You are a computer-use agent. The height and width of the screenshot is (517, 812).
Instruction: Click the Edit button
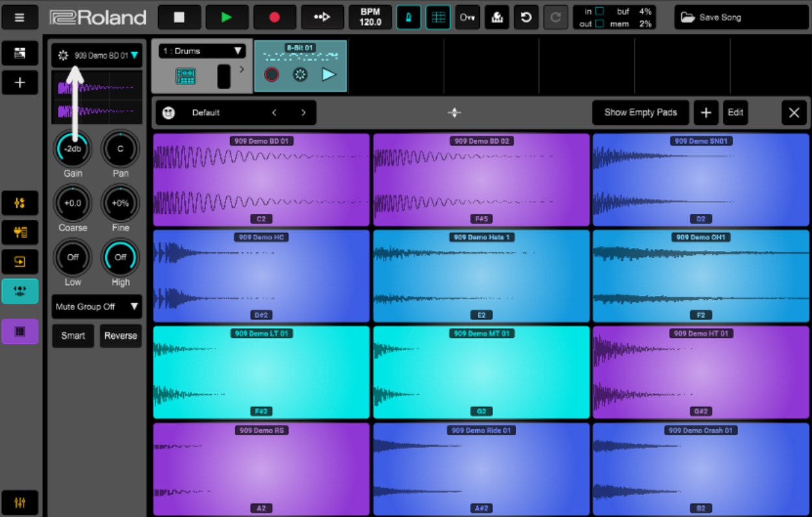tap(735, 113)
